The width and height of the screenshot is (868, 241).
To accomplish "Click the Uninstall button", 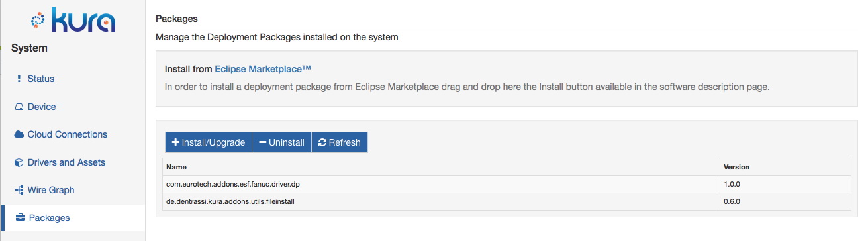I will click(281, 142).
